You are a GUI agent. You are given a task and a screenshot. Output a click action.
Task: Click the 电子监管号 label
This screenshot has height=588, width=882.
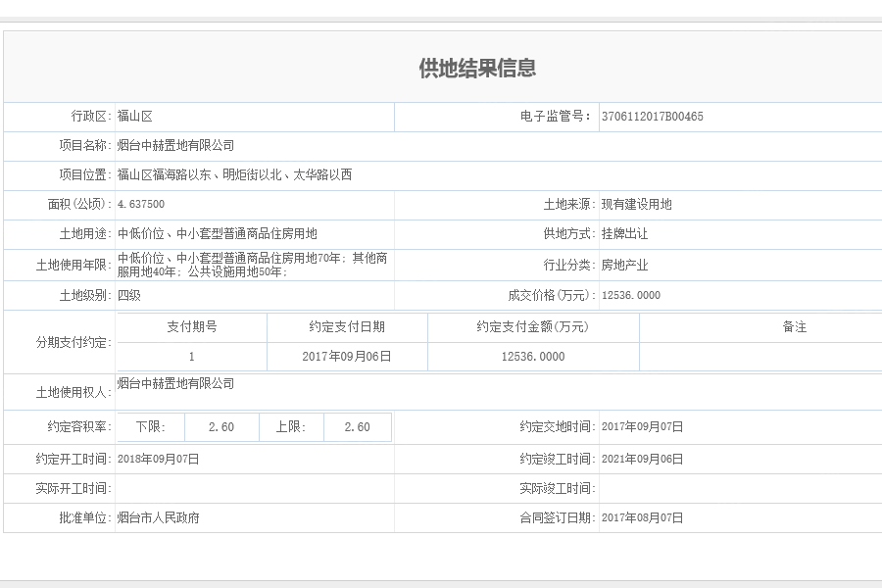556,117
